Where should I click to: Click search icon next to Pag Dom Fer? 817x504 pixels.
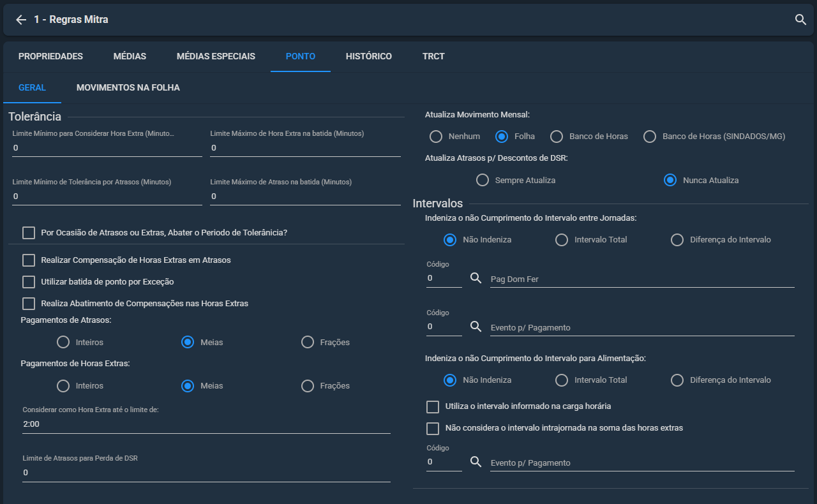[x=476, y=278]
